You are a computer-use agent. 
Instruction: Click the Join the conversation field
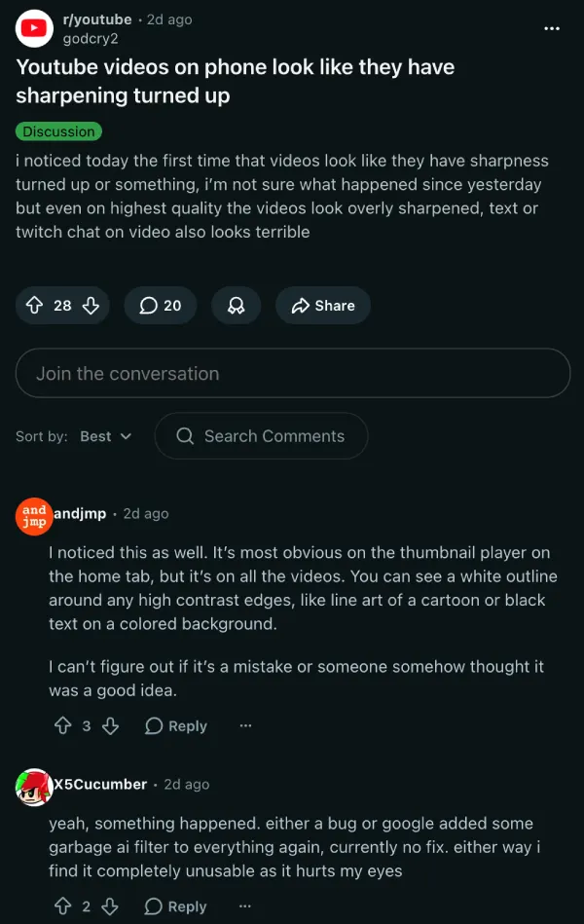coord(292,373)
